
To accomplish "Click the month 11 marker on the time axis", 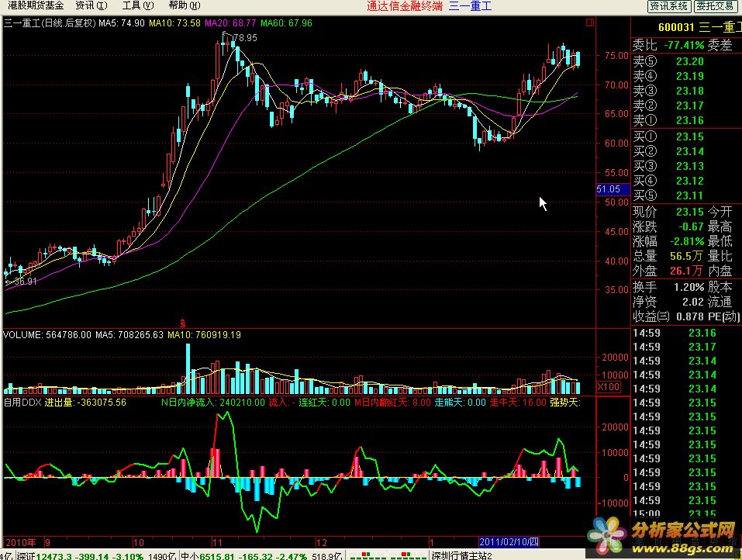I will 217,542.
